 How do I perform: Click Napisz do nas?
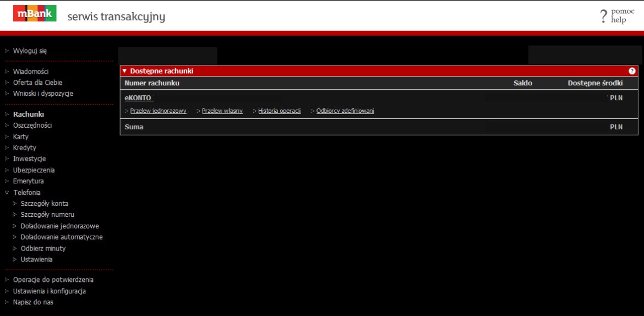click(33, 302)
